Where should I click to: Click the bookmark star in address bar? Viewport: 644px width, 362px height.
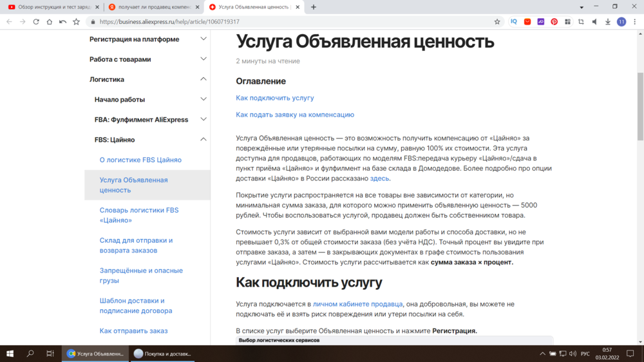[497, 21]
